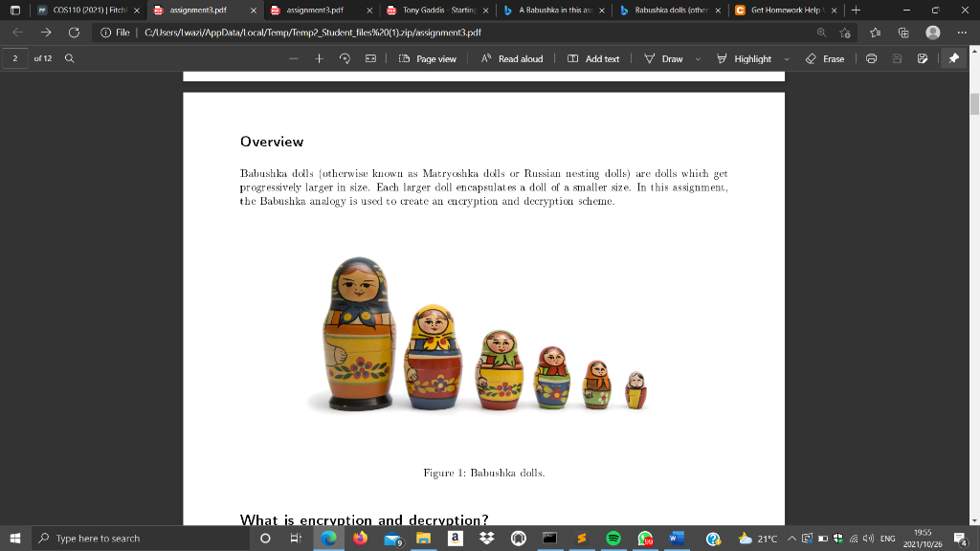Select the Erase tool

pos(825,58)
